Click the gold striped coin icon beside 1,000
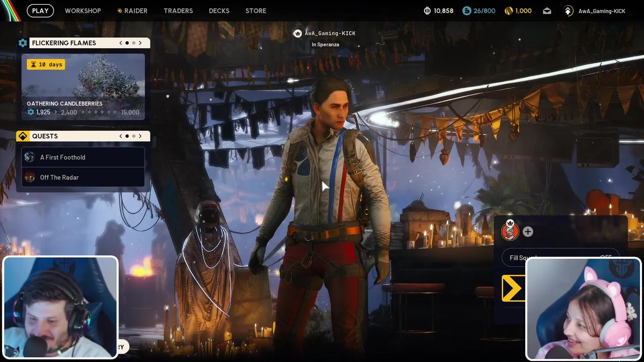The width and height of the screenshot is (644, 362). coord(509,11)
